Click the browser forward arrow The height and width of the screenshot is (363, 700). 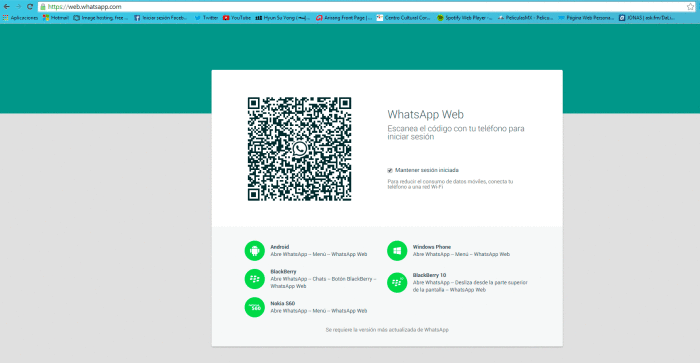18,7
